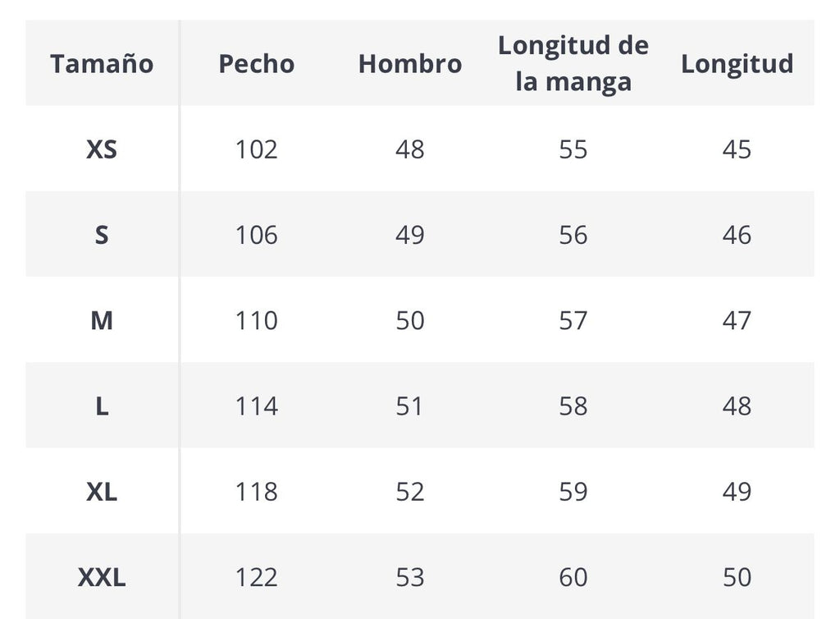Select the last Longitud column header

point(737,64)
